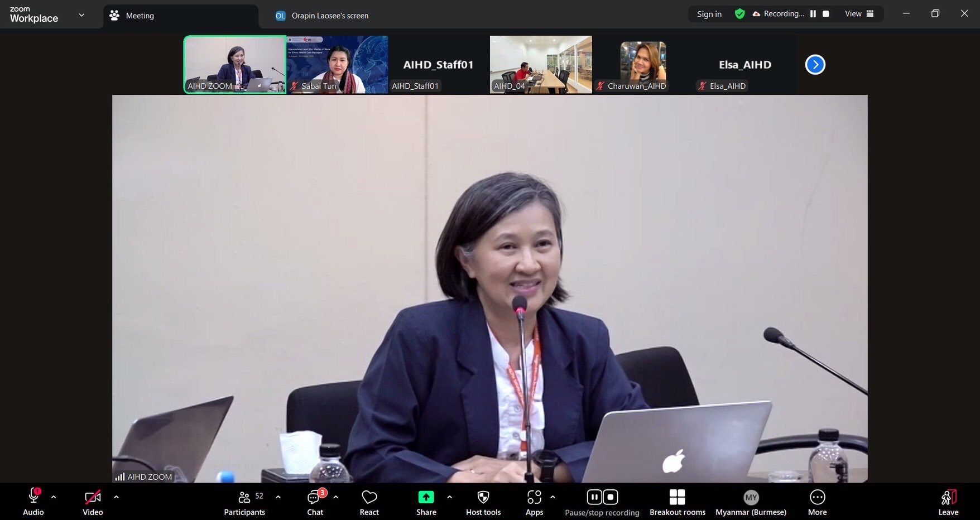Show next participants with blue arrow
The image size is (980, 520).
pyautogui.click(x=815, y=65)
